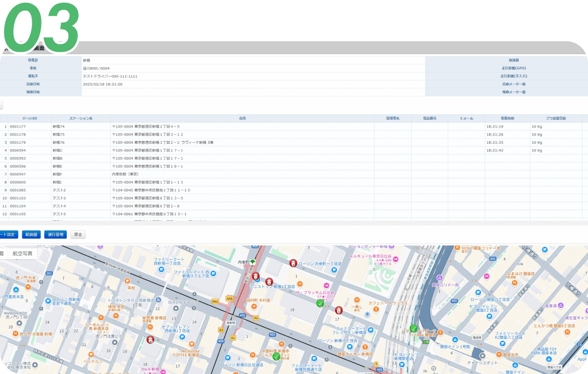Image resolution: width=588 pixels, height=374 pixels.
Task: Select the 銀座吉宗 restaurant pin
Action: (x=499, y=355)
